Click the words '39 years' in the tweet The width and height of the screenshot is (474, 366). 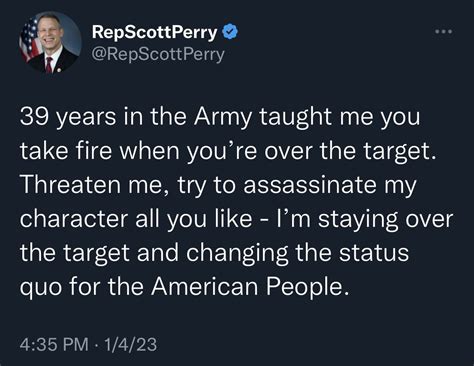click(x=68, y=117)
